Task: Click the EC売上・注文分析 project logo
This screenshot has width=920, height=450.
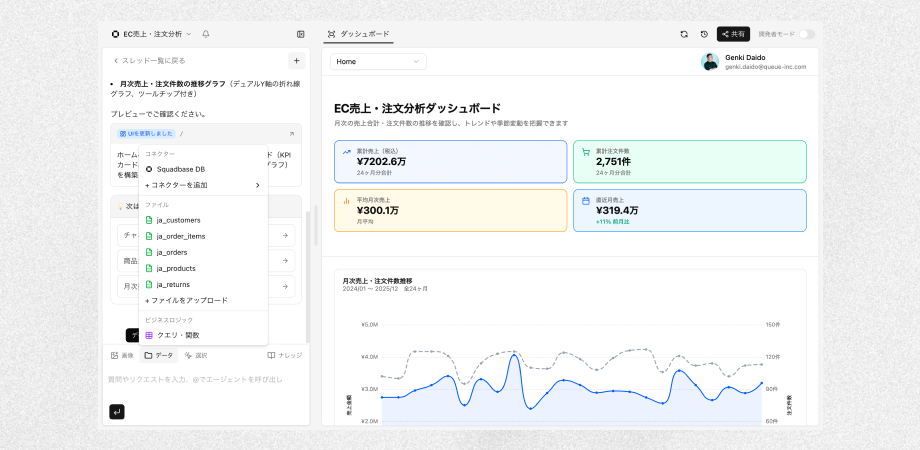Action: tap(116, 34)
